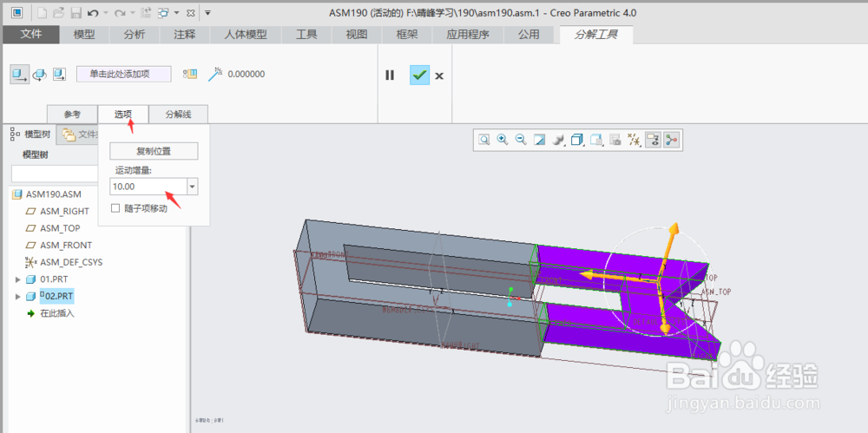Click the Refit view icon
This screenshot has height=433, width=868.
point(484,140)
